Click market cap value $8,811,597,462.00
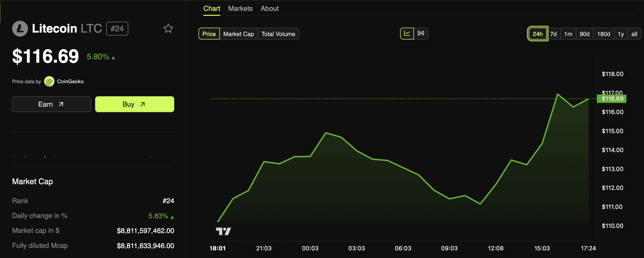644x258 pixels. (x=146, y=231)
